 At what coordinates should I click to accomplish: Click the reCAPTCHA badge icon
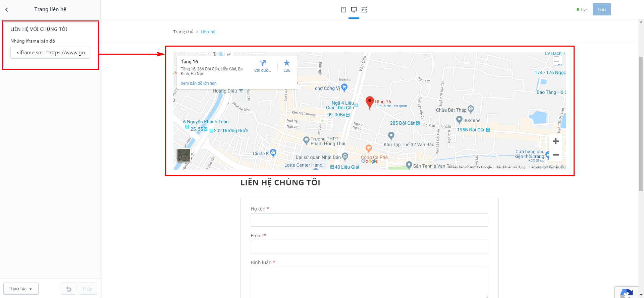(x=627, y=293)
